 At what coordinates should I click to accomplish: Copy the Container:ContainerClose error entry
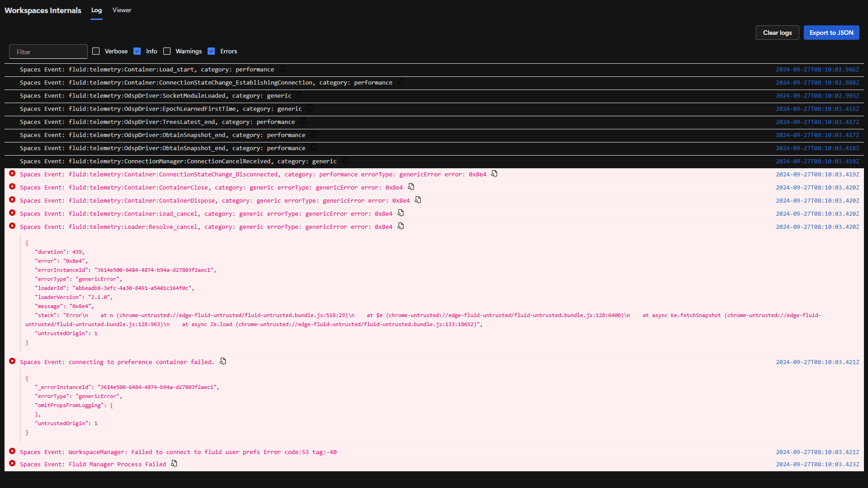(x=411, y=186)
